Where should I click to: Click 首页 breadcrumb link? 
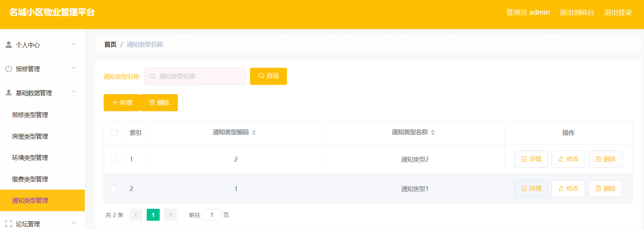pos(110,44)
